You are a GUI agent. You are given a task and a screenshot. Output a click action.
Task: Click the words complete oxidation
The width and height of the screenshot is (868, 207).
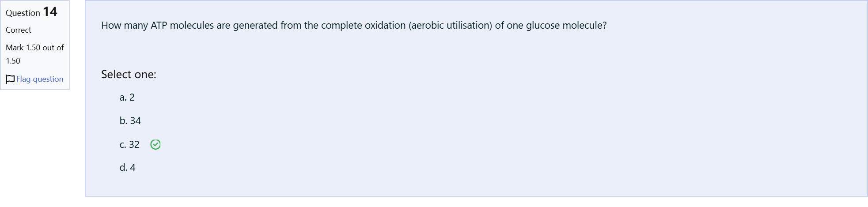pos(364,26)
